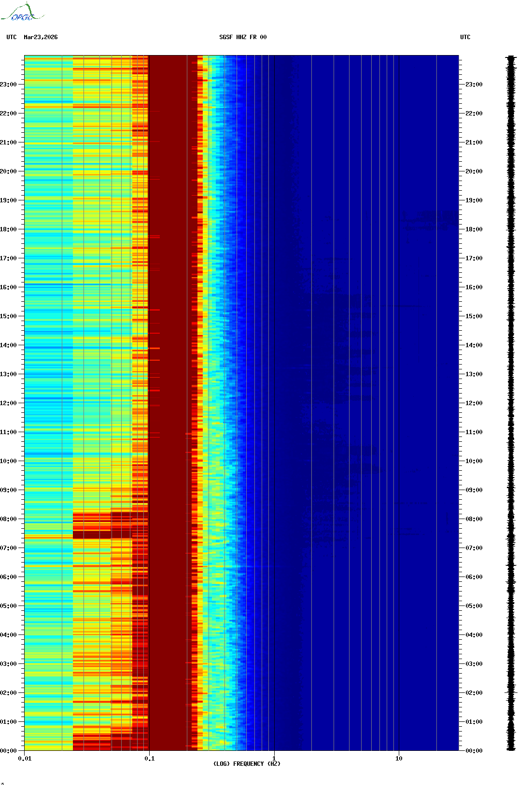
Task: Click the (LOG) FREQUENCY (HZ) axis title
Action: click(x=247, y=764)
